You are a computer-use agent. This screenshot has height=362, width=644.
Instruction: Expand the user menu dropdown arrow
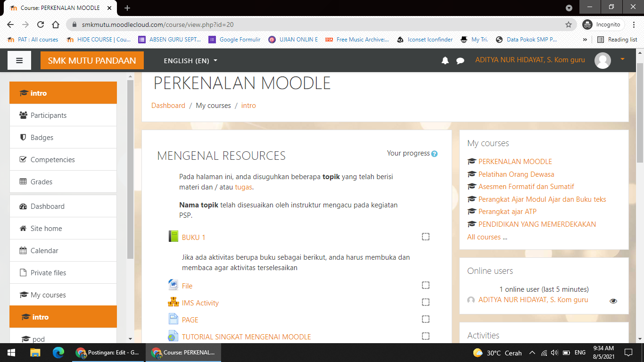(x=622, y=59)
